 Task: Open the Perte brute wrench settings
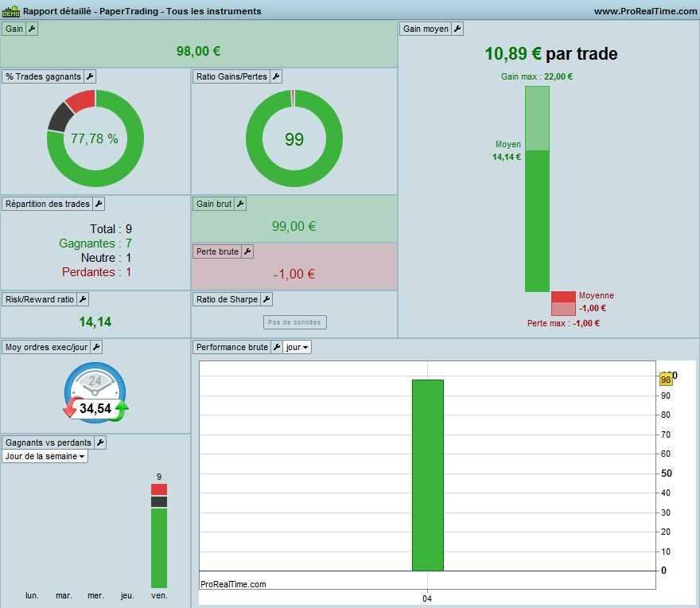click(247, 252)
